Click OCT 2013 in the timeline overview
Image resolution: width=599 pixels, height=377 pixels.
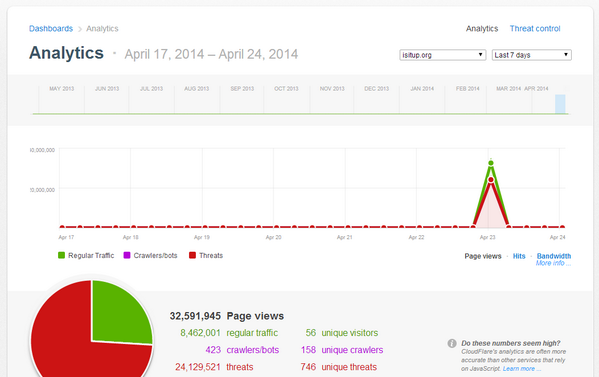pos(286,89)
